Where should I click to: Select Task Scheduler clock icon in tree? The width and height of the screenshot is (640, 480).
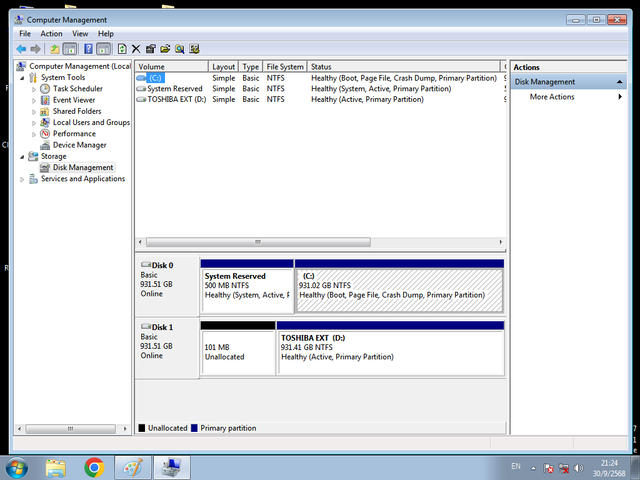(x=45, y=89)
